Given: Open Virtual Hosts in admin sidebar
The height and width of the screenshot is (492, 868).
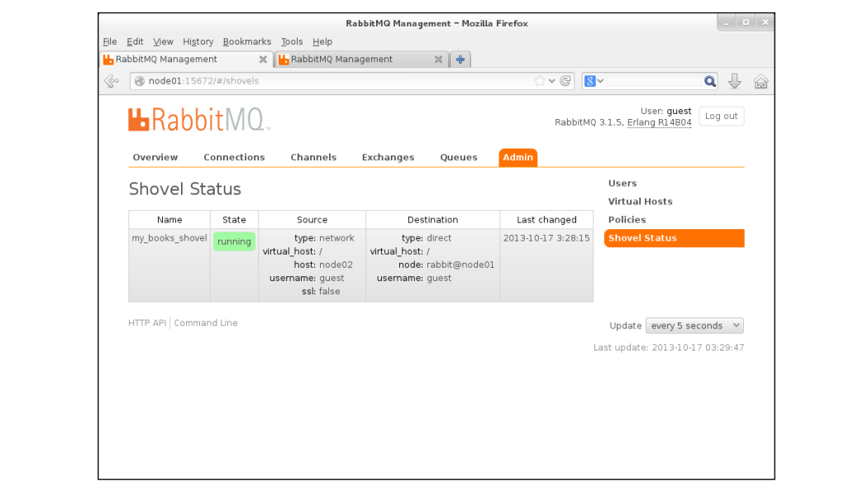Looking at the screenshot, I should pyautogui.click(x=640, y=202).
